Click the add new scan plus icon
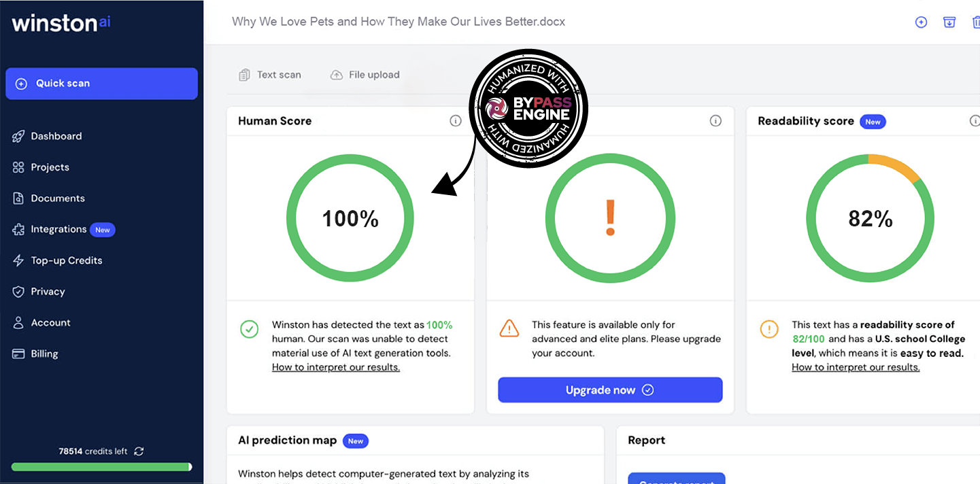Image resolution: width=980 pixels, height=484 pixels. pos(921,22)
